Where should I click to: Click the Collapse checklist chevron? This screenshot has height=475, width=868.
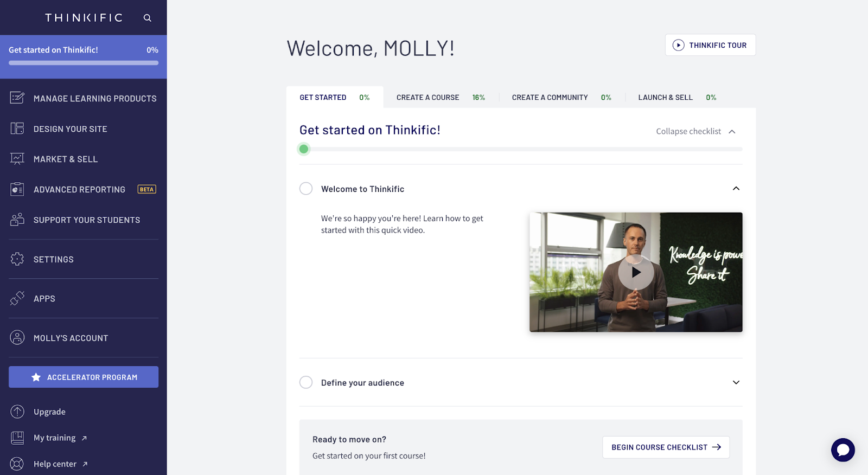tap(732, 132)
